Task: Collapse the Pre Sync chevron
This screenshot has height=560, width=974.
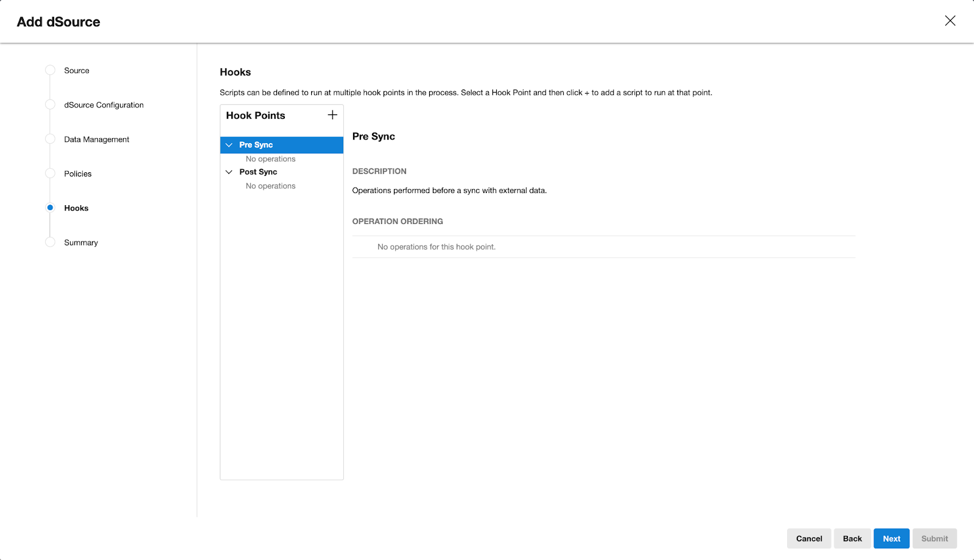Action: [229, 145]
